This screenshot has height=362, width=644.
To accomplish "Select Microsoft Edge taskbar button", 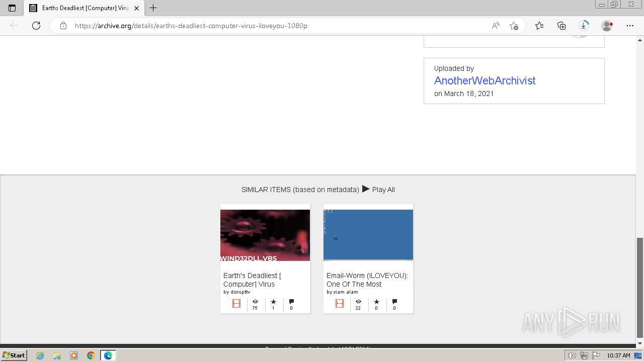I will coord(108,355).
